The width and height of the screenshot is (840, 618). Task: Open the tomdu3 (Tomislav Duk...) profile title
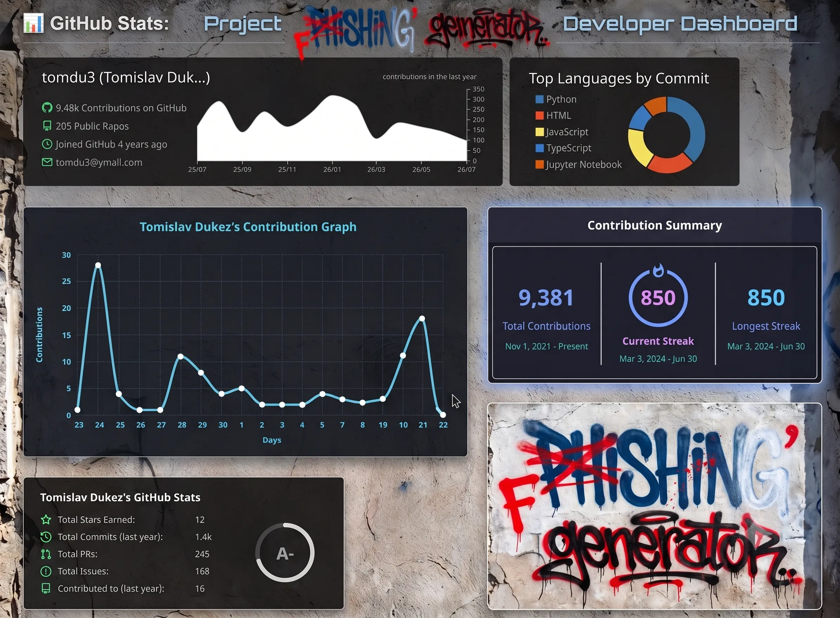click(x=126, y=78)
